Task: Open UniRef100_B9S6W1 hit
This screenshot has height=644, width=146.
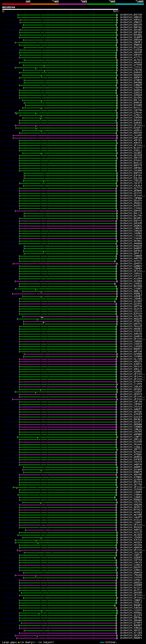Action: pos(131,35)
